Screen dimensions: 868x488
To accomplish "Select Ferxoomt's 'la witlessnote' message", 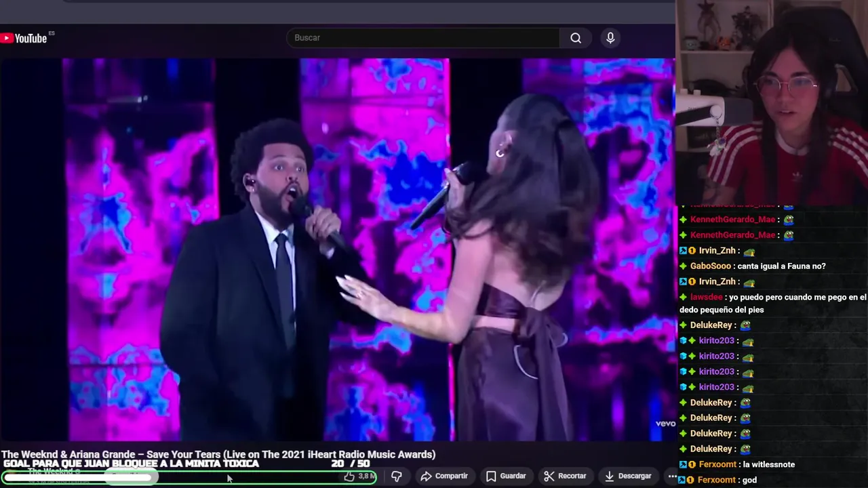I will click(x=768, y=465).
